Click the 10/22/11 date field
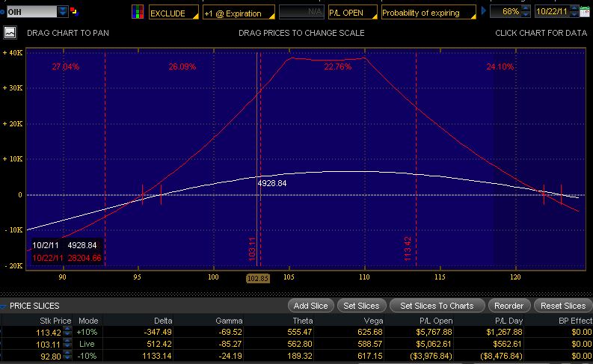Screen dimensions: 593x364 (552, 11)
